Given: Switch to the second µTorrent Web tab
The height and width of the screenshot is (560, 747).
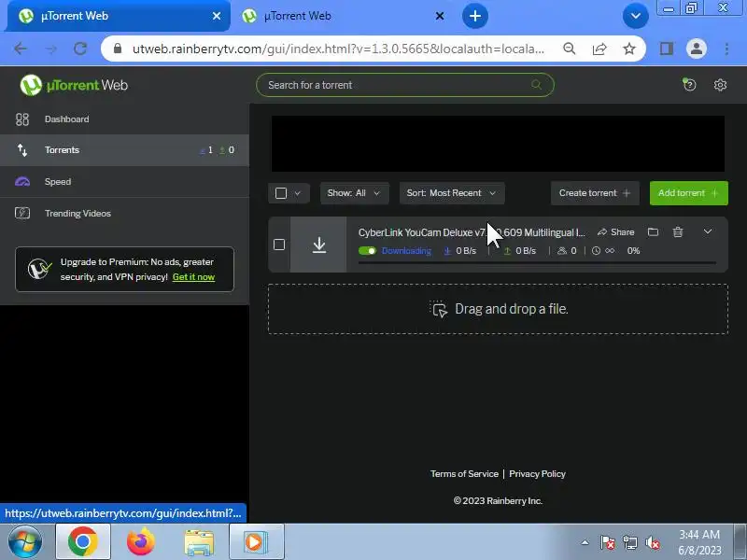Looking at the screenshot, I should (x=341, y=16).
